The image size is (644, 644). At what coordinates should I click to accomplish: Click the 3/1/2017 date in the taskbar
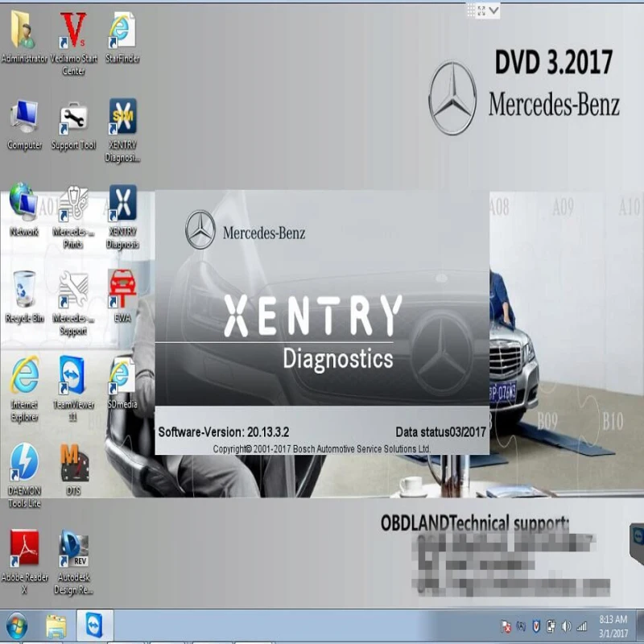(613, 633)
